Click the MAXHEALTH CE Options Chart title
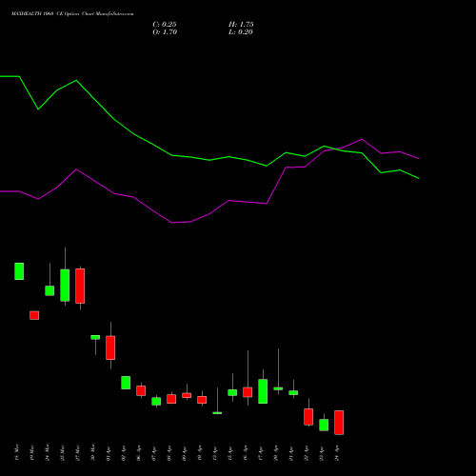 point(72,13)
